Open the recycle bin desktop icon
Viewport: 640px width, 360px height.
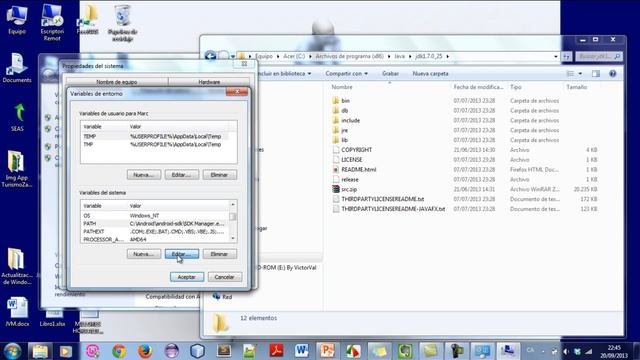[122, 22]
